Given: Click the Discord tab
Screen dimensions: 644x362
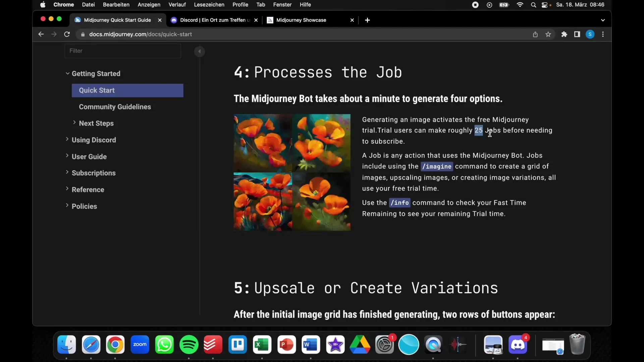Looking at the screenshot, I should click(x=215, y=20).
